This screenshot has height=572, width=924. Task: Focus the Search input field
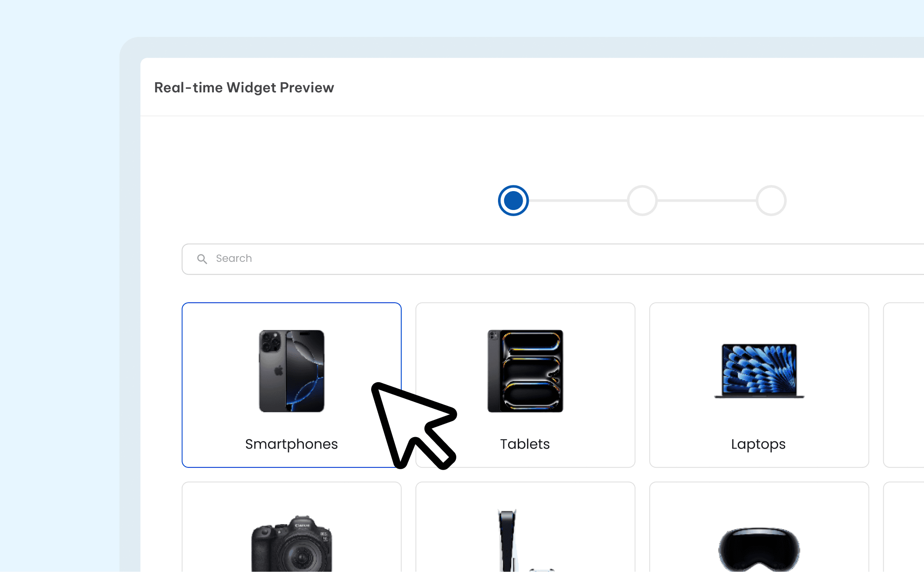click(x=553, y=259)
